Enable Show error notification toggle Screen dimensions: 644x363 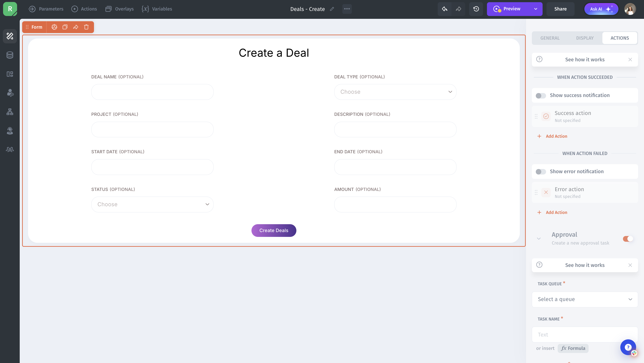(541, 172)
